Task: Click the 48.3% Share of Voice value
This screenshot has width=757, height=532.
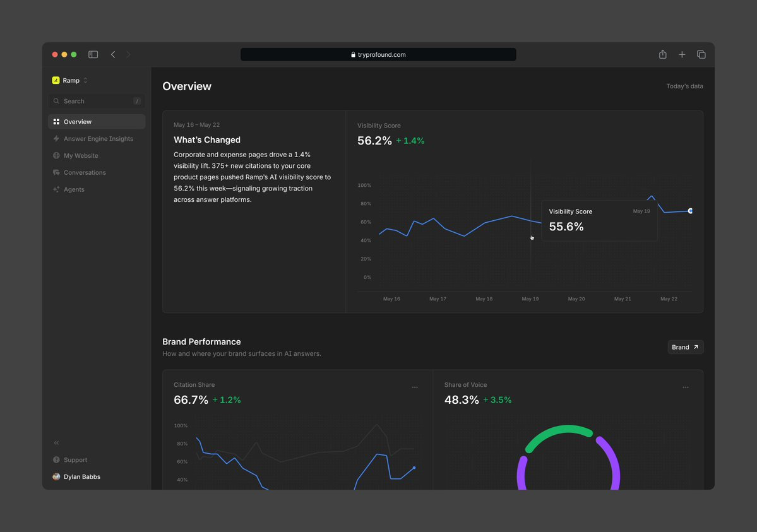Action: tap(462, 399)
